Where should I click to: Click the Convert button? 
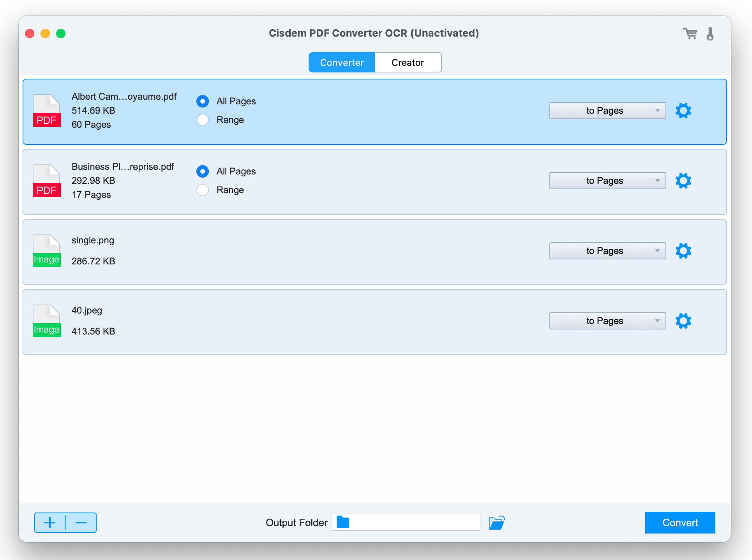pyautogui.click(x=680, y=523)
